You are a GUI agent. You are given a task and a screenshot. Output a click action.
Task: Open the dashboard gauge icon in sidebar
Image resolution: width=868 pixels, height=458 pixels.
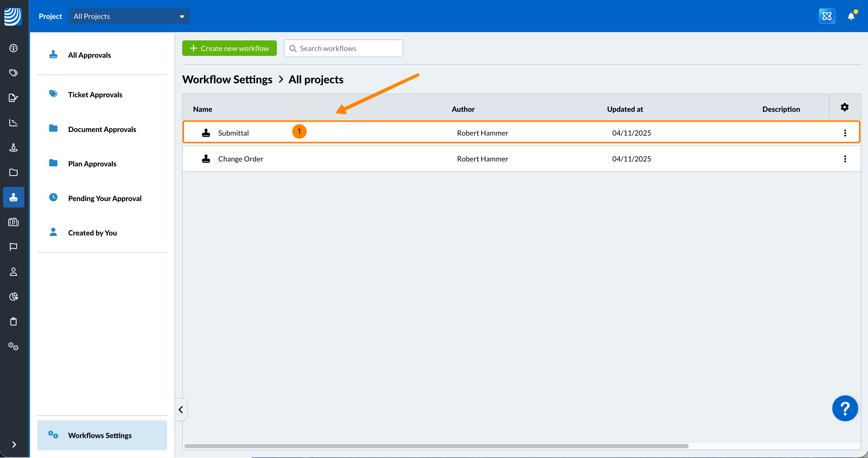[x=13, y=48]
